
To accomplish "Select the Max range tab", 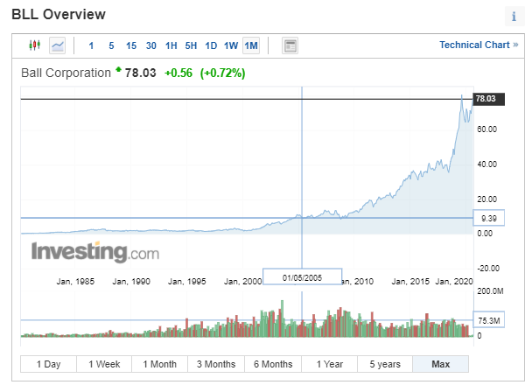I will tap(441, 364).
